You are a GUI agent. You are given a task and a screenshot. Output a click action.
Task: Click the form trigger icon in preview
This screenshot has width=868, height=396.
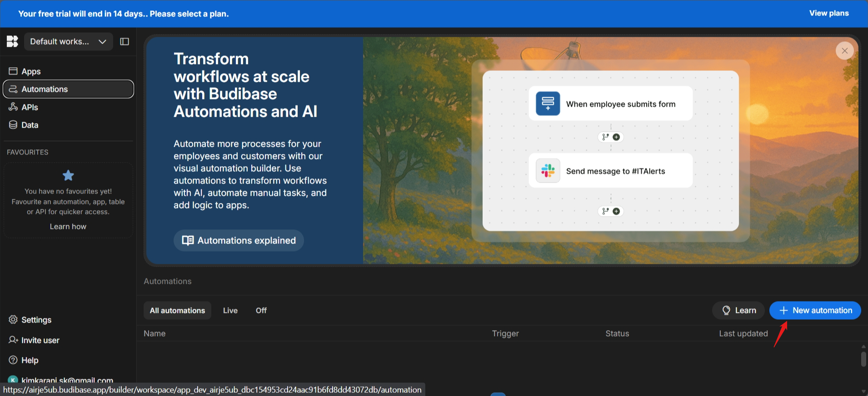coord(548,104)
